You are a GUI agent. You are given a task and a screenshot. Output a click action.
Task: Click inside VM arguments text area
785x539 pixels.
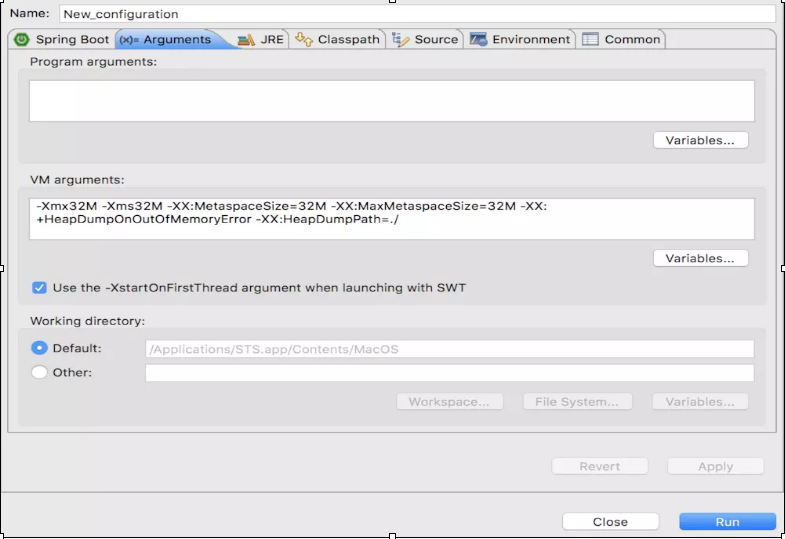(391, 219)
